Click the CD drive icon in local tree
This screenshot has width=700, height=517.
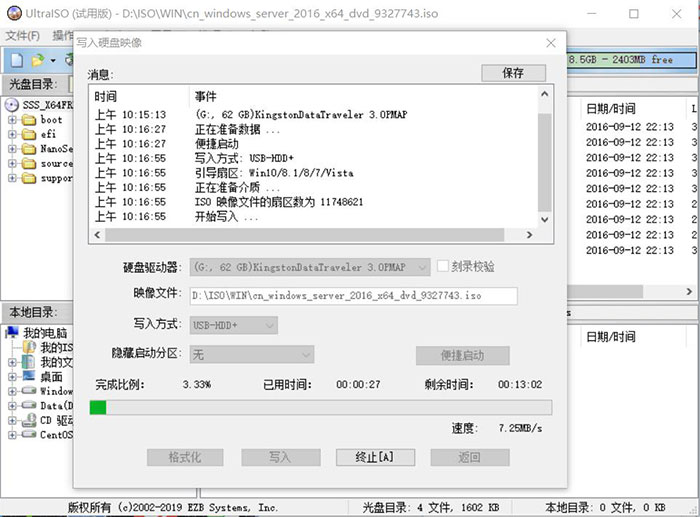29,420
